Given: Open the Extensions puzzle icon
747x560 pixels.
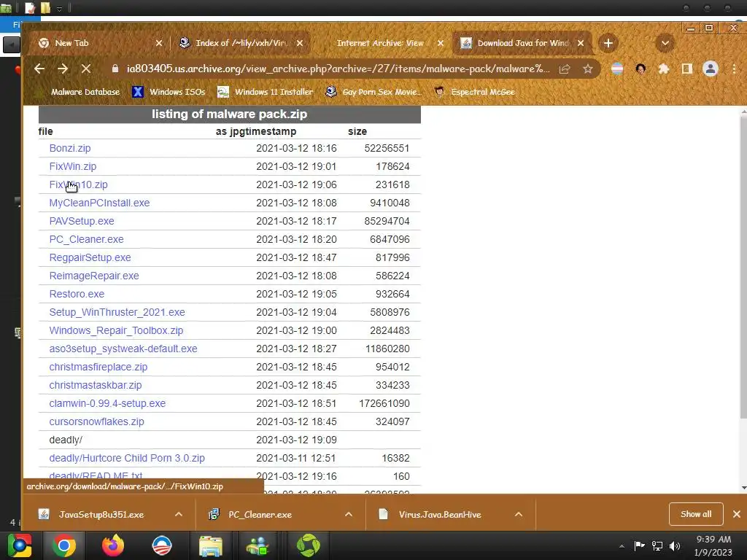Looking at the screenshot, I should tap(664, 69).
